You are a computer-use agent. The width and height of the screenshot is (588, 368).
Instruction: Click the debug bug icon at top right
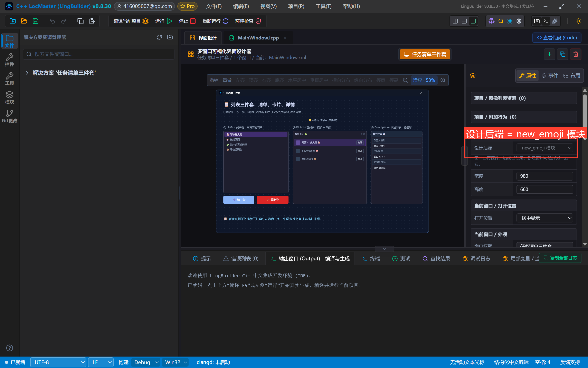point(491,21)
